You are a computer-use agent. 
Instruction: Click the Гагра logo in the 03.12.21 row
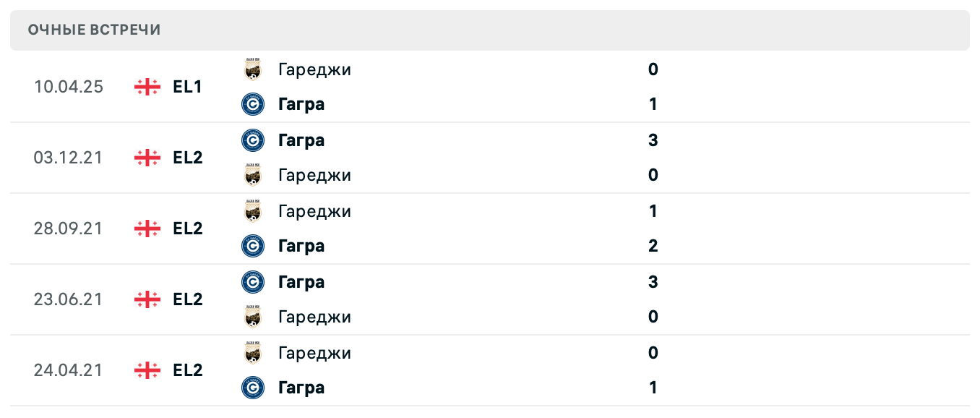pyautogui.click(x=253, y=140)
